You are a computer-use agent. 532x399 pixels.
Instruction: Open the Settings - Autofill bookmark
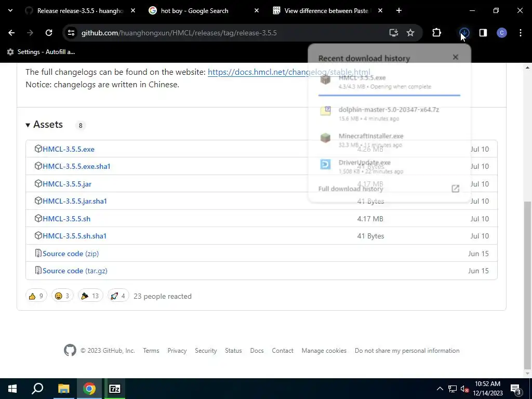pos(41,52)
